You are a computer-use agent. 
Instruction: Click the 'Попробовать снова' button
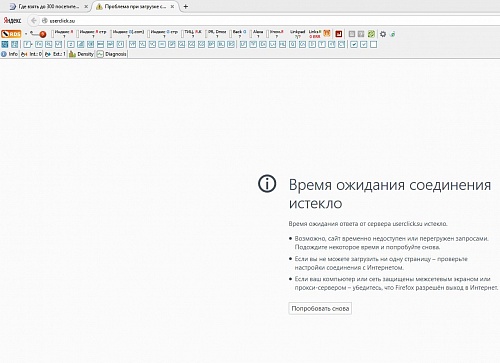[320, 308]
